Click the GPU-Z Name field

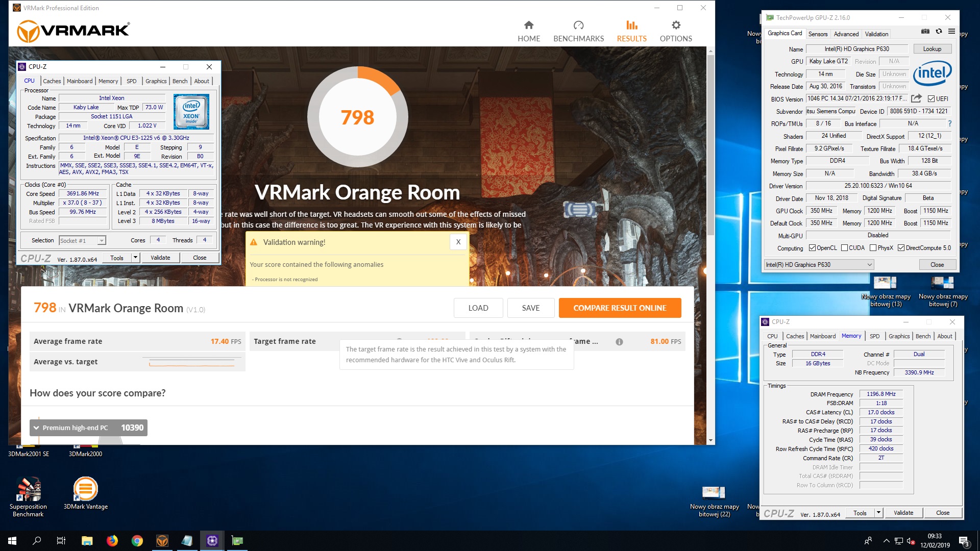856,49
